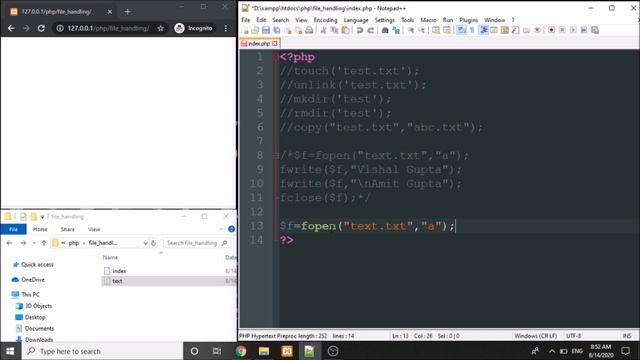Viewport: 640px width, 360px height.
Task: Toggle Show All Characters pilcrow icon
Action: (472, 30)
